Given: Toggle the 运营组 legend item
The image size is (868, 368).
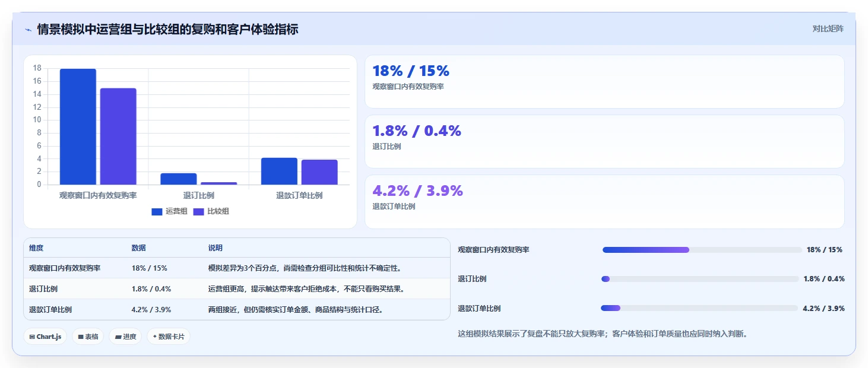Looking at the screenshot, I should 170,211.
